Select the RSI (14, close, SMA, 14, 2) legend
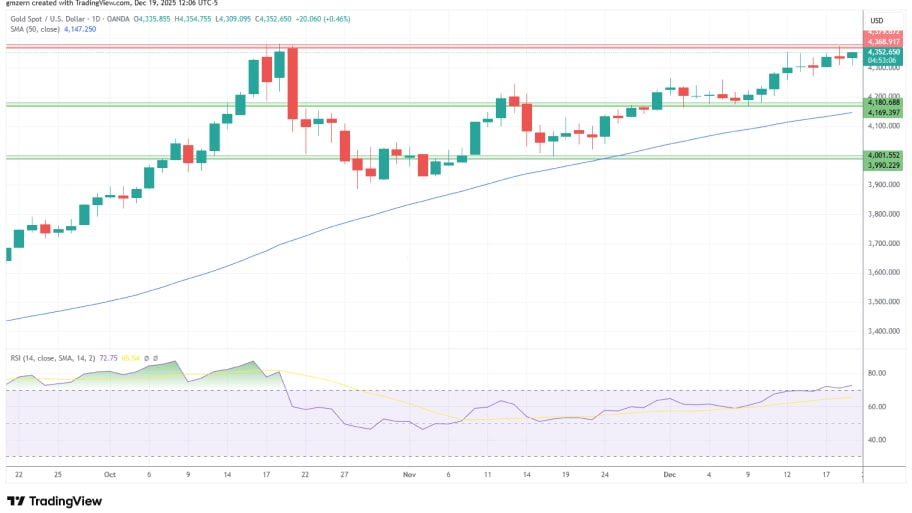This screenshot has height=513, width=912. click(58, 355)
